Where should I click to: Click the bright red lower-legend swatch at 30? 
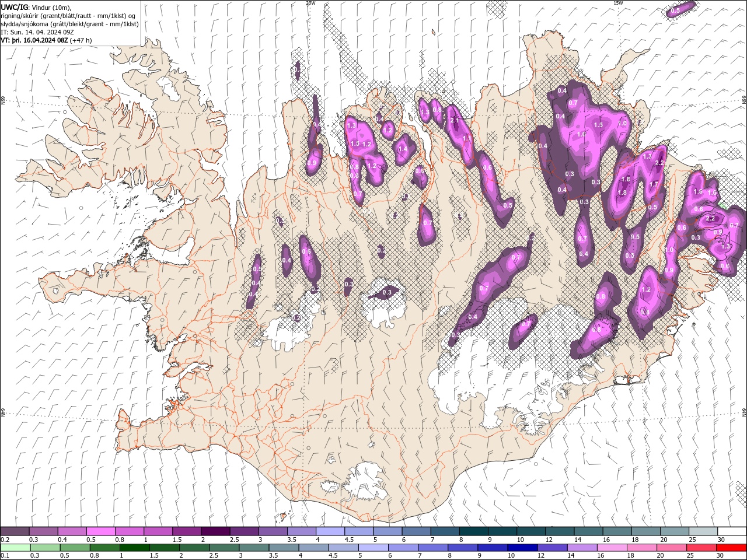[x=731, y=548]
